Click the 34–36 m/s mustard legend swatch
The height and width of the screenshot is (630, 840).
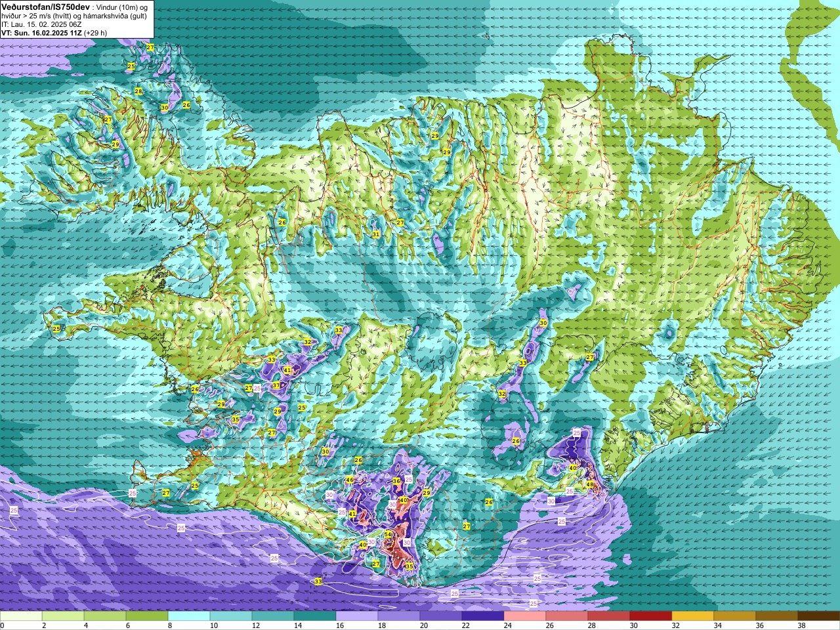point(735,616)
